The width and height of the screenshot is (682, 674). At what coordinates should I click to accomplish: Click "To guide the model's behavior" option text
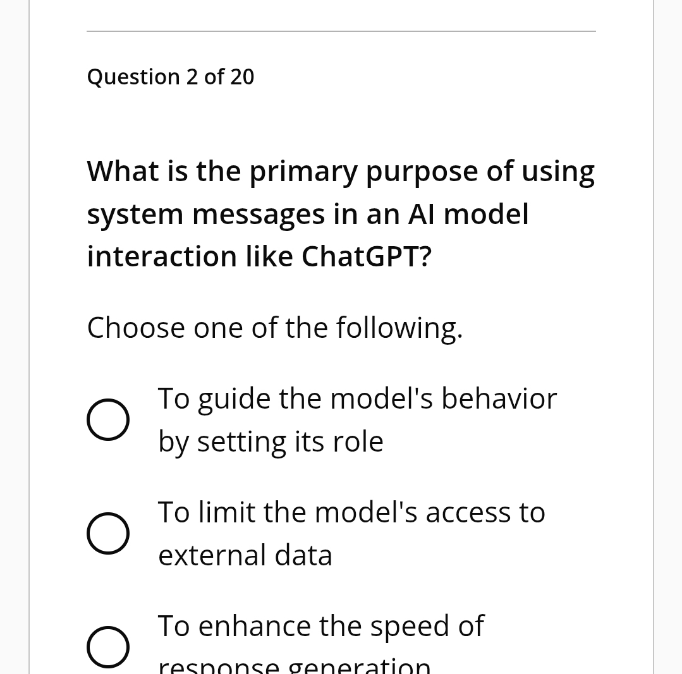(357, 399)
